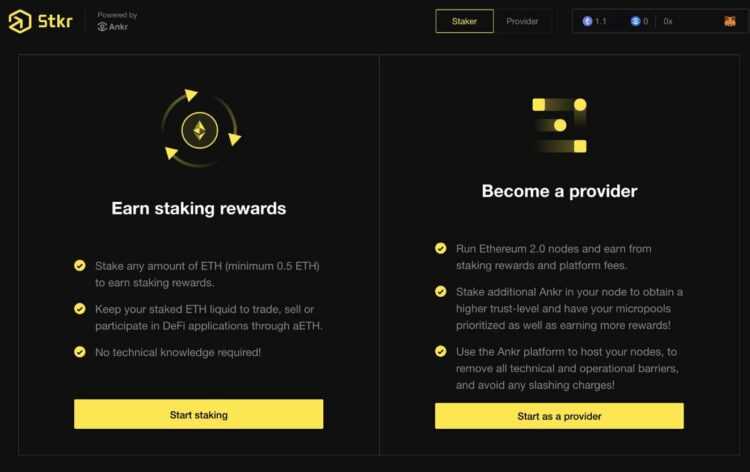The image size is (750, 472).
Task: Click the Stkr logo icon
Action: (20, 21)
